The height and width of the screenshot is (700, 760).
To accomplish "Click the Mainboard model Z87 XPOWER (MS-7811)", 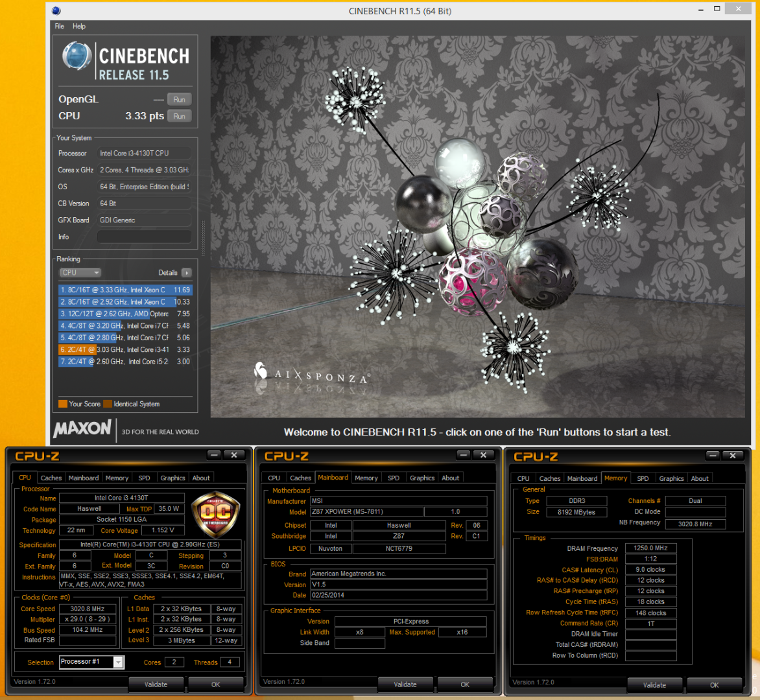I will pyautogui.click(x=366, y=511).
